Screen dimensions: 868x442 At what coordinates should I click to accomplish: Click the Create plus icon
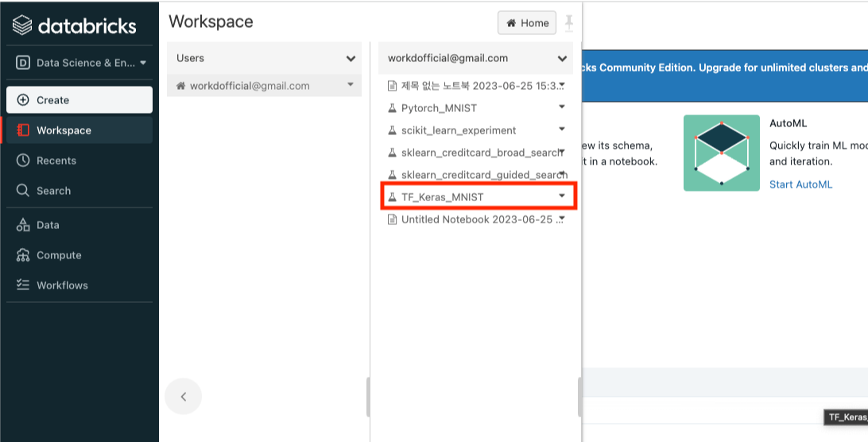tap(23, 100)
